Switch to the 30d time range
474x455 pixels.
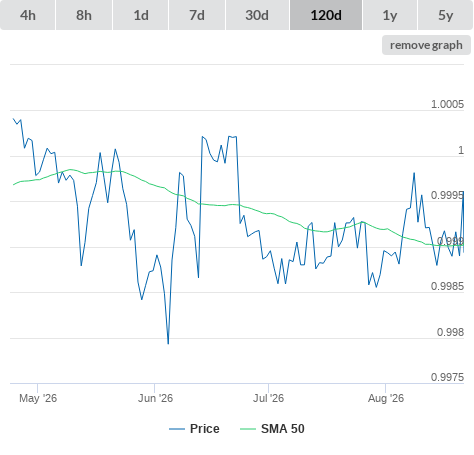257,15
